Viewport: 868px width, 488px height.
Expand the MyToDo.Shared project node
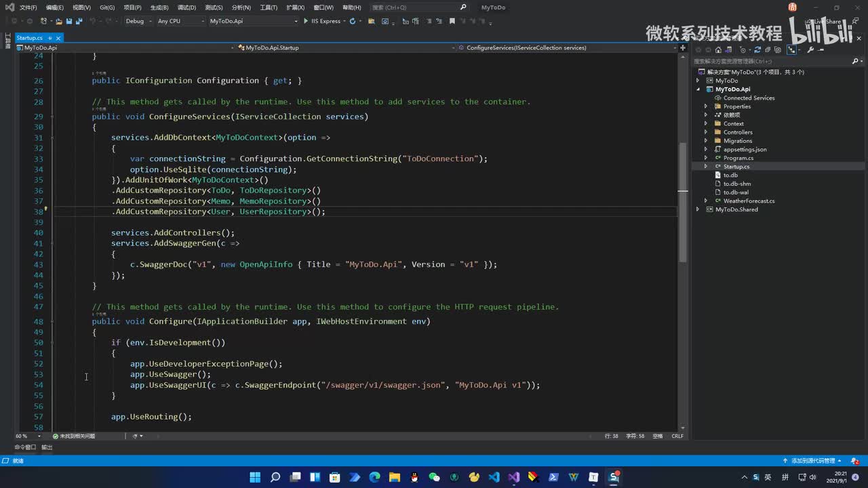tap(698, 209)
